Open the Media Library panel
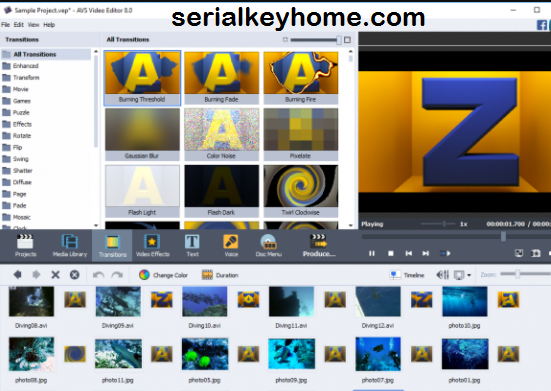The height and width of the screenshot is (391, 551). tap(70, 246)
